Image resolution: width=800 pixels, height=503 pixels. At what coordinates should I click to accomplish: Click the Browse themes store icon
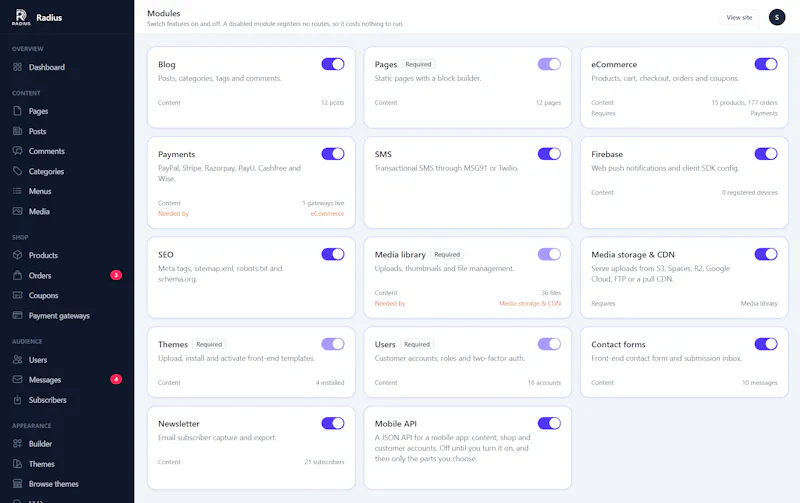tap(17, 484)
